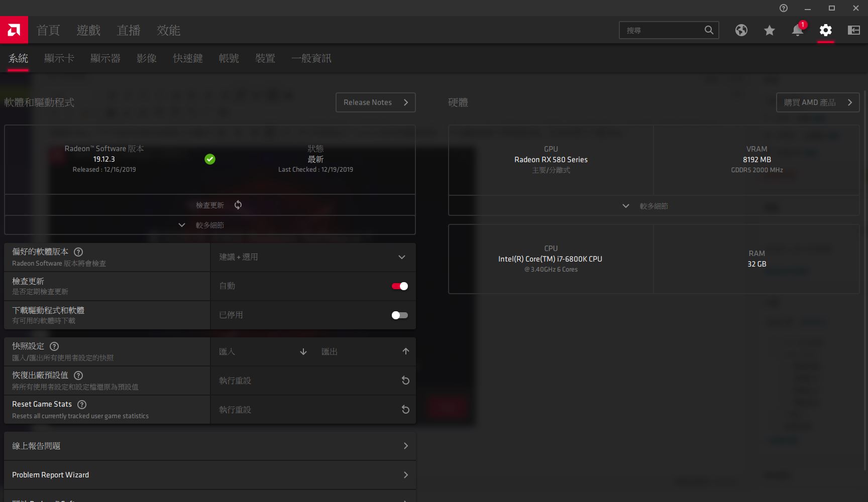Click the 購買 AMD 產品 button
This screenshot has height=502, width=868.
[818, 102]
